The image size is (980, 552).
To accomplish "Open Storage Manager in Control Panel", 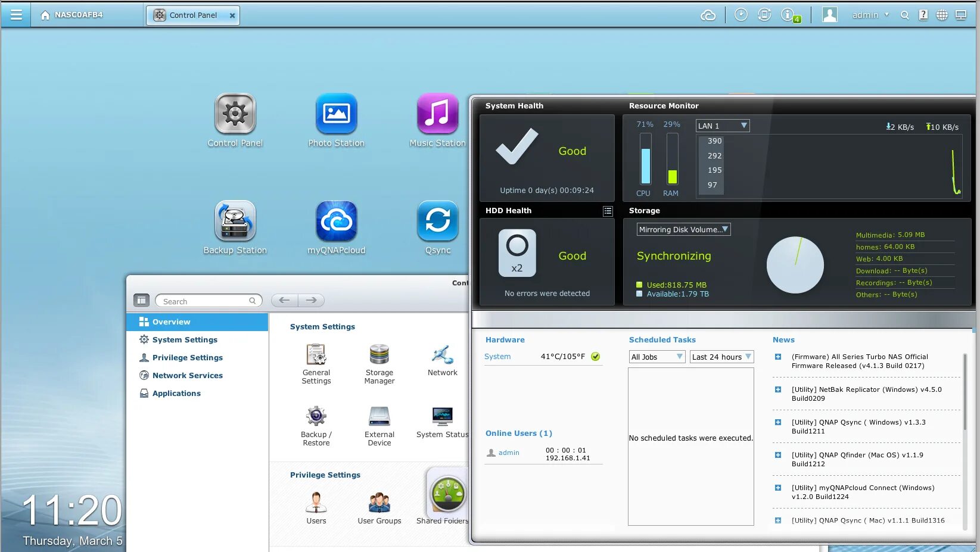I will [379, 364].
